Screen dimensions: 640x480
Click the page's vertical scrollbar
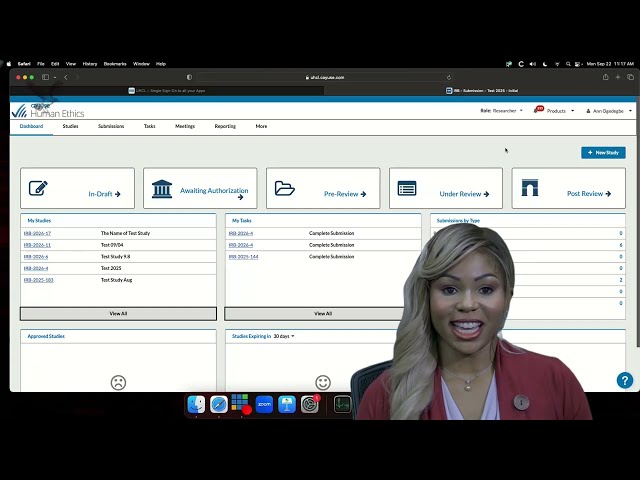pos(638,224)
